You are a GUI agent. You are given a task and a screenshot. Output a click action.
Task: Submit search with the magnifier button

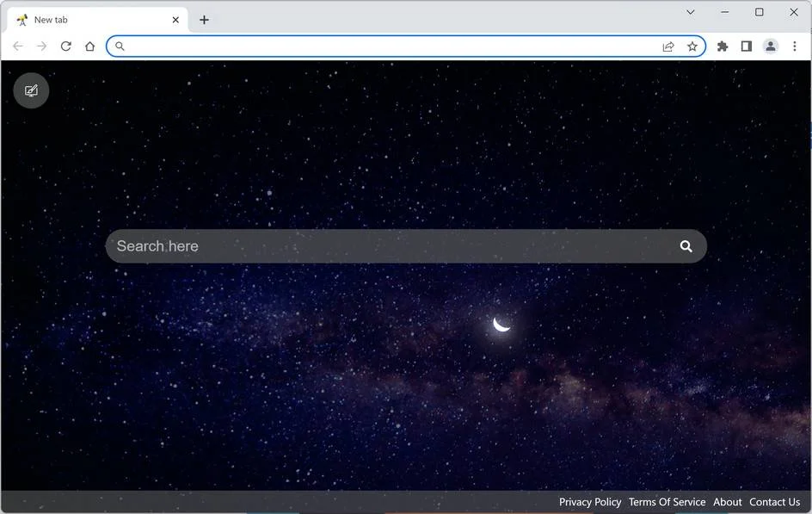686,246
